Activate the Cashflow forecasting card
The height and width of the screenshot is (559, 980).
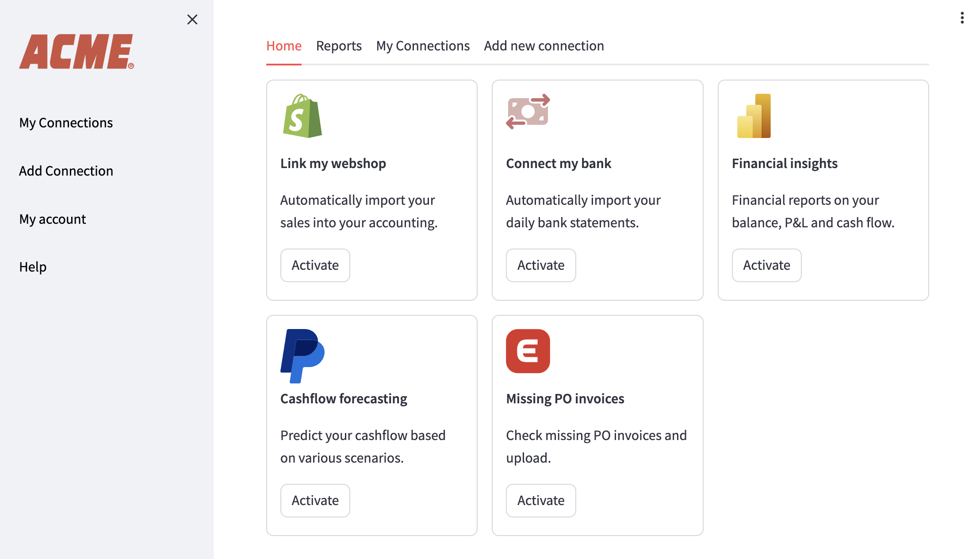(315, 501)
